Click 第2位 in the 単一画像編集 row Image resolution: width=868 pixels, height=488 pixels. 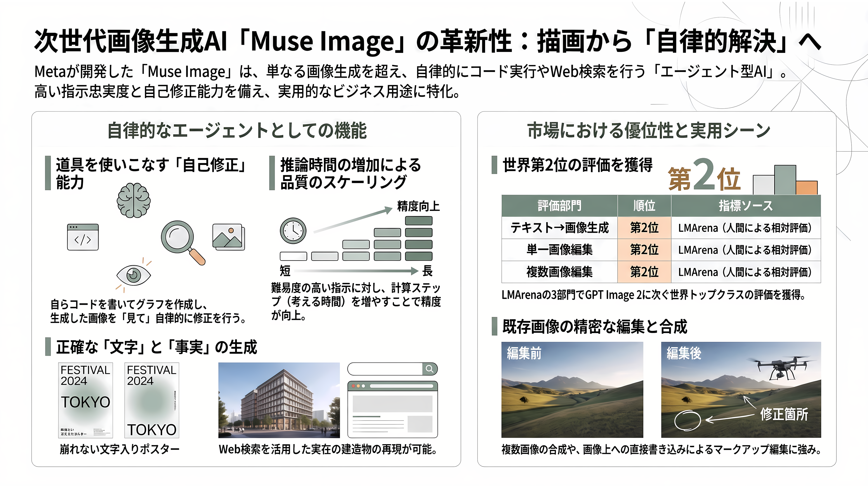coord(644,250)
